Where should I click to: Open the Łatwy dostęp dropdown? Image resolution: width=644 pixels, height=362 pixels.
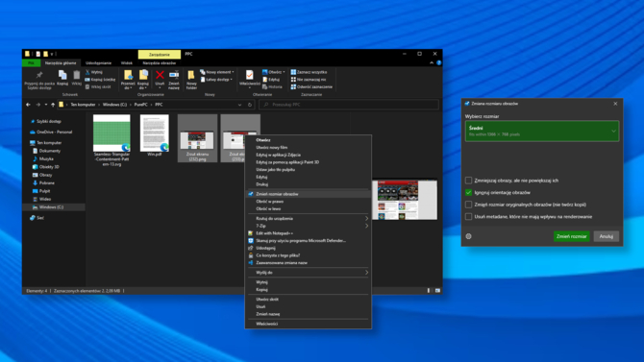[216, 80]
